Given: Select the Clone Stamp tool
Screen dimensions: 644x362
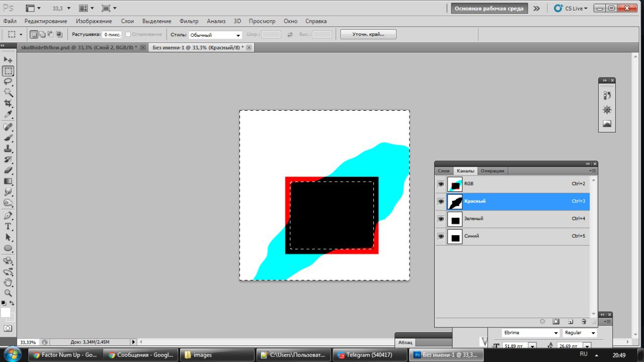Looking at the screenshot, I should (8, 149).
